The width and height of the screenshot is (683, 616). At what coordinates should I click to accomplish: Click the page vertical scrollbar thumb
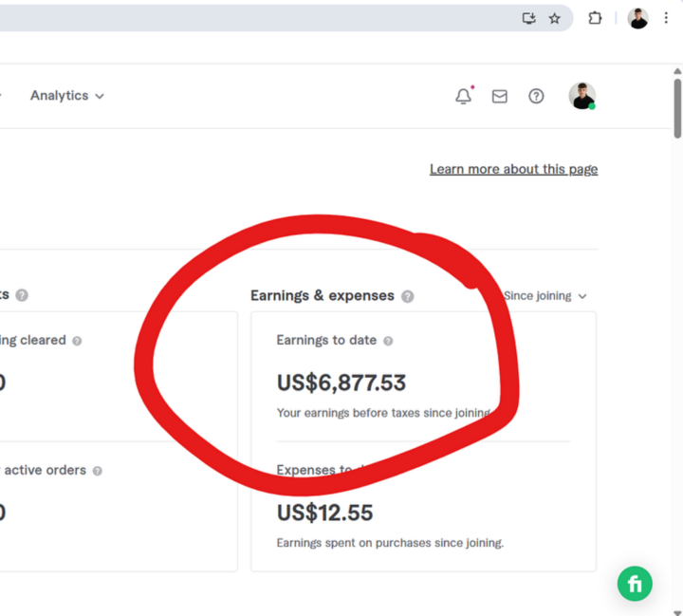click(x=677, y=108)
